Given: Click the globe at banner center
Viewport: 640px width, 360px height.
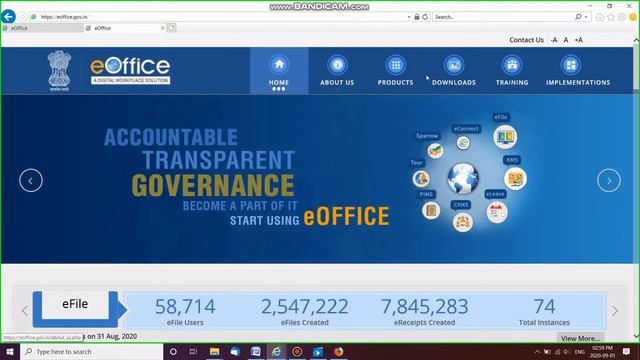Looking at the screenshot, I should [463, 178].
